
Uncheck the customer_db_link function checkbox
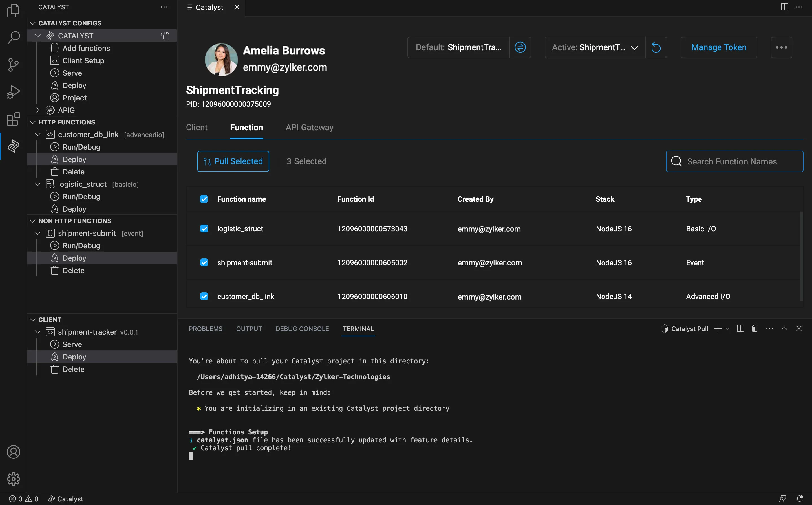click(x=204, y=296)
